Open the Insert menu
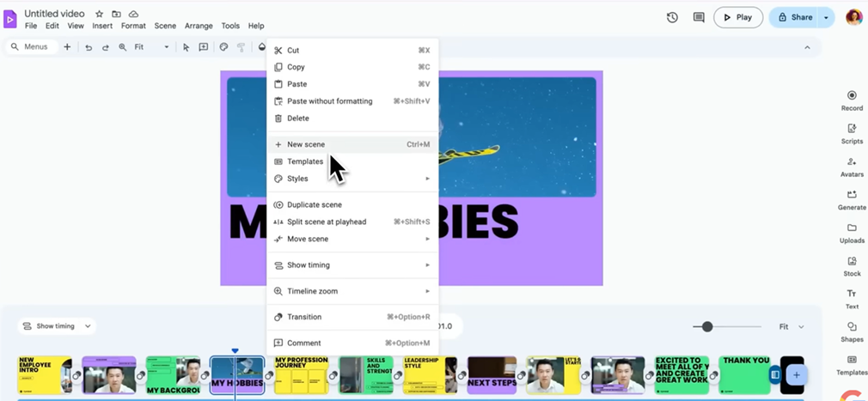The height and width of the screenshot is (401, 868). 102,26
